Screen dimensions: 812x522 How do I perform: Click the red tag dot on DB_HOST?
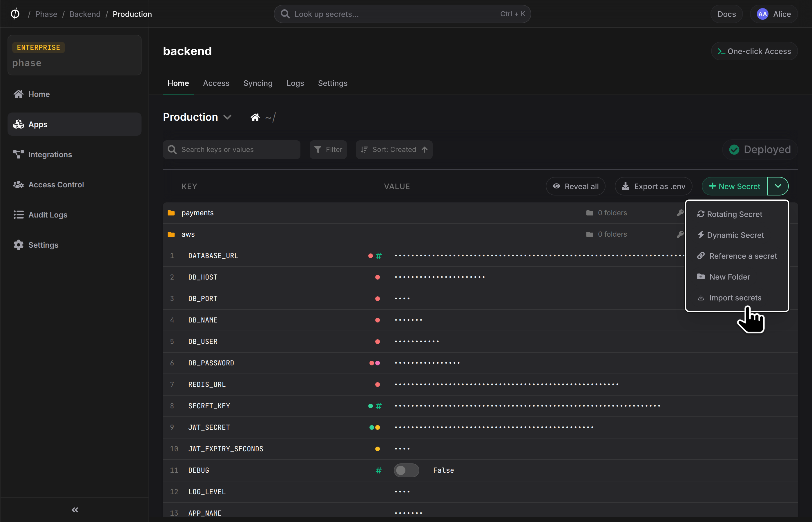[378, 277]
